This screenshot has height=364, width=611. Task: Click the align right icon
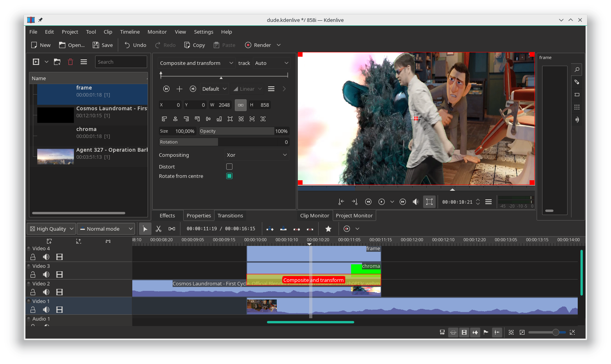pos(186,119)
